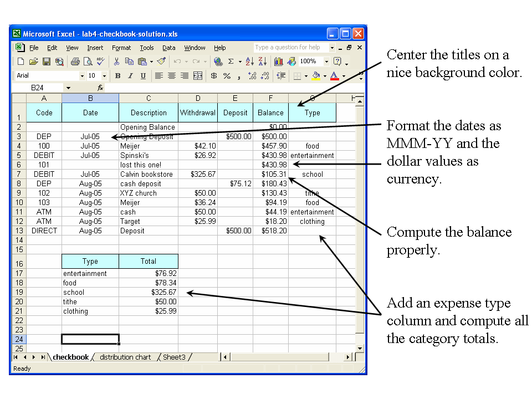Image resolution: width=532 pixels, height=399 pixels.
Task: Toggle Bold formatting
Action: (117, 76)
